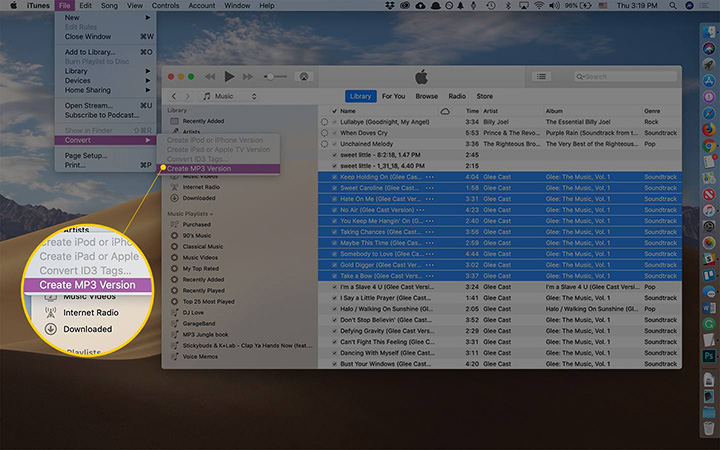
Task: Click the Play button in iTunes
Action: click(x=229, y=76)
